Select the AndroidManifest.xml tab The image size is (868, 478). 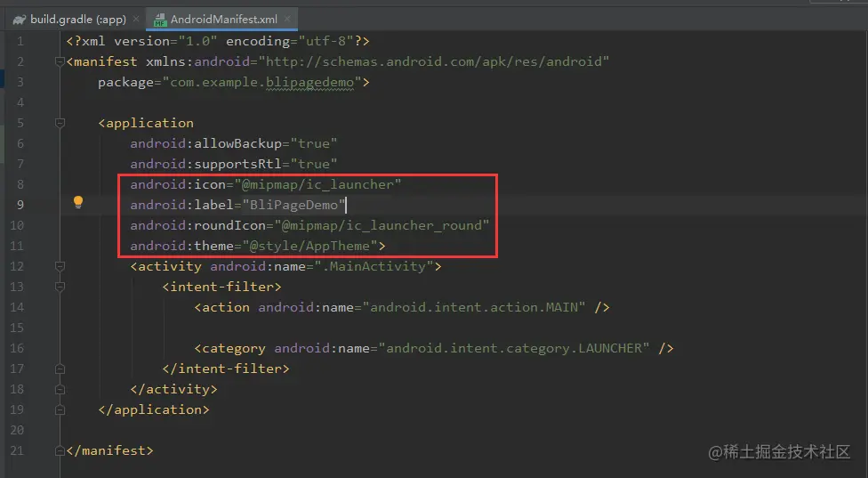click(222, 20)
